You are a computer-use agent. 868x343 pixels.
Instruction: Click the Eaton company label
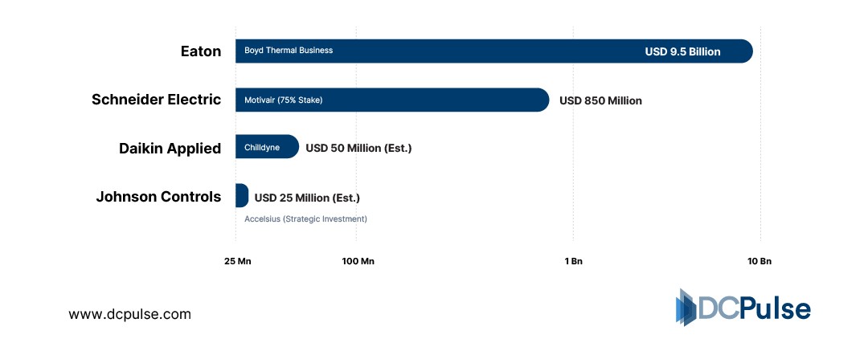pyautogui.click(x=200, y=51)
